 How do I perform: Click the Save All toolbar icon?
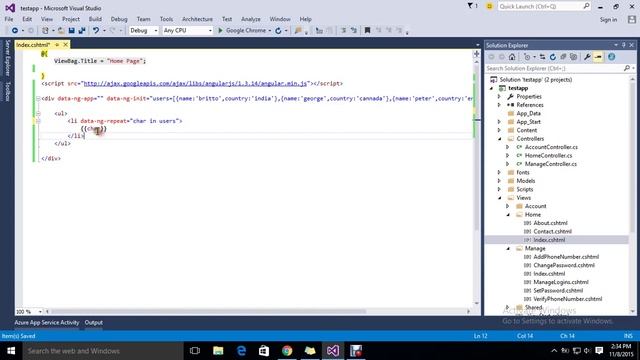pyautogui.click(x=82, y=31)
